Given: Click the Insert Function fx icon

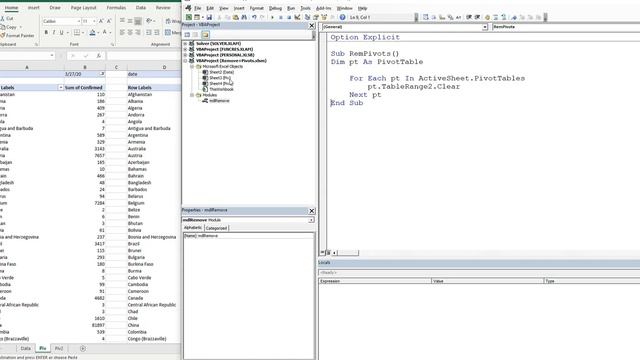Looking at the screenshot, I should click(98, 56).
